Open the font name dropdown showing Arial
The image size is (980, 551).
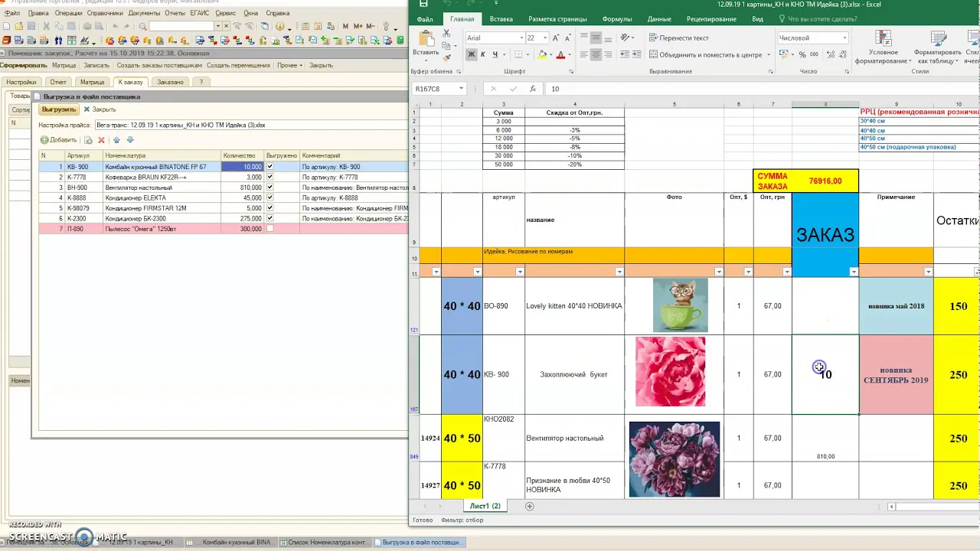[x=522, y=37]
